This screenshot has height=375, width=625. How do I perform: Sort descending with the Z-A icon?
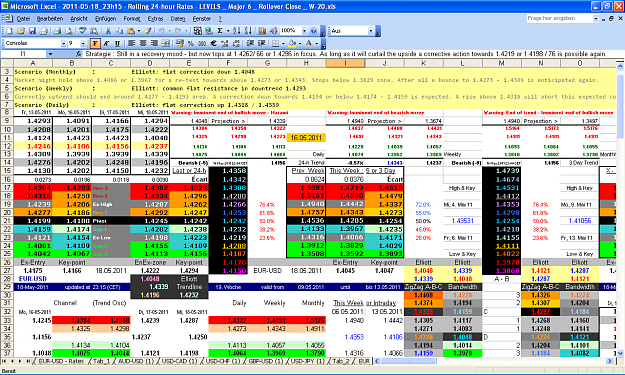point(248,31)
